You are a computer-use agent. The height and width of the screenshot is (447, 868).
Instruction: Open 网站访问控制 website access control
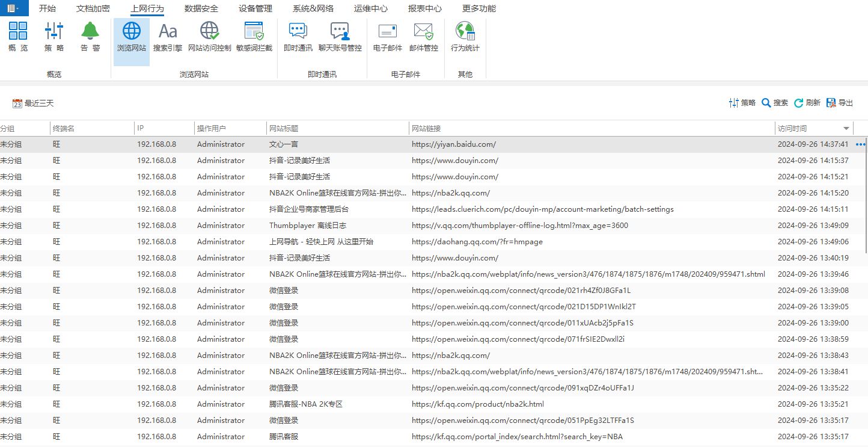pyautogui.click(x=209, y=37)
